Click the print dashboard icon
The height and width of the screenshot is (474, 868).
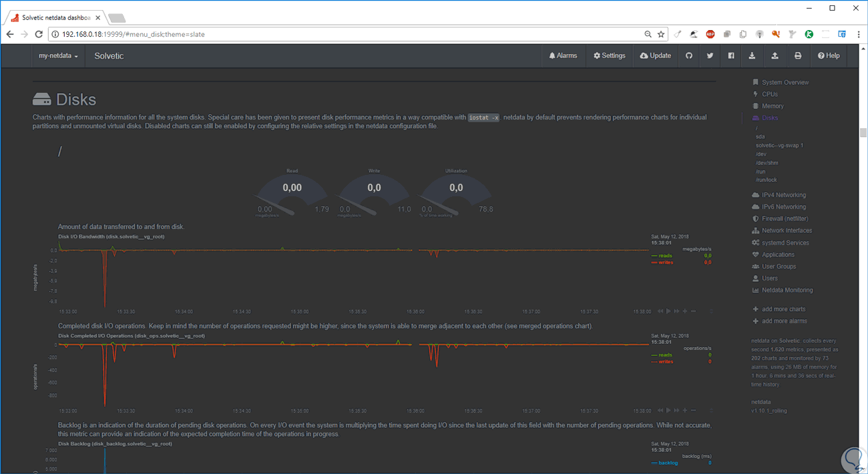pos(798,56)
